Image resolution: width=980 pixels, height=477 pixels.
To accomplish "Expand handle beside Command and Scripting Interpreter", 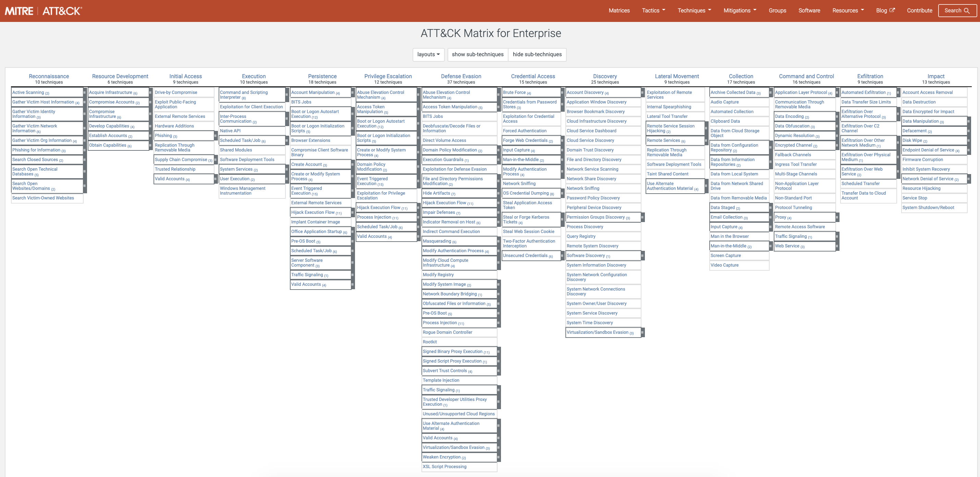I will [x=287, y=95].
